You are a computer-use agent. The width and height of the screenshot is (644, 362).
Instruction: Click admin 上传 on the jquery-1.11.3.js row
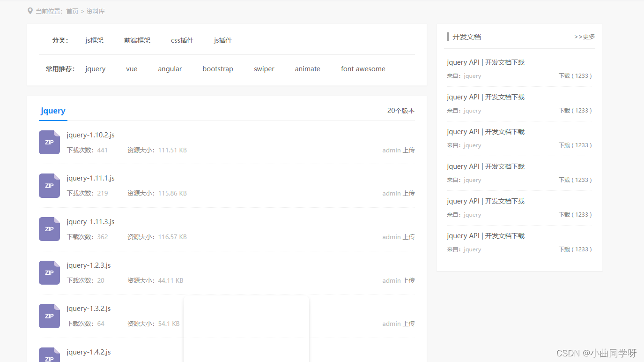(399, 237)
